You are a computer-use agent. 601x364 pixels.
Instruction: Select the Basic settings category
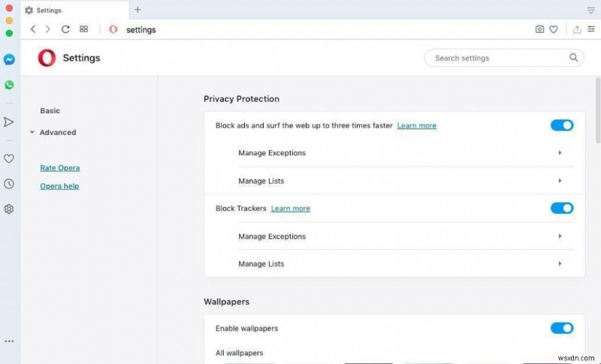(50, 111)
